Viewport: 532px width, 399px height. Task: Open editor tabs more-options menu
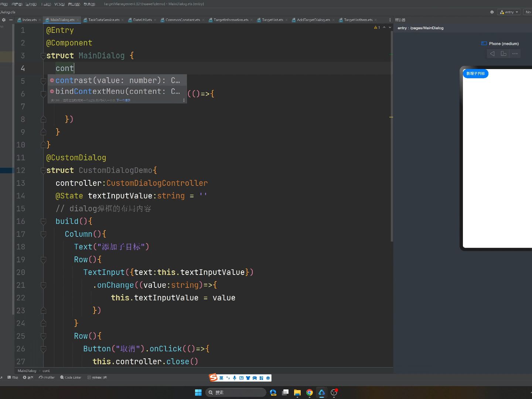tap(390, 20)
